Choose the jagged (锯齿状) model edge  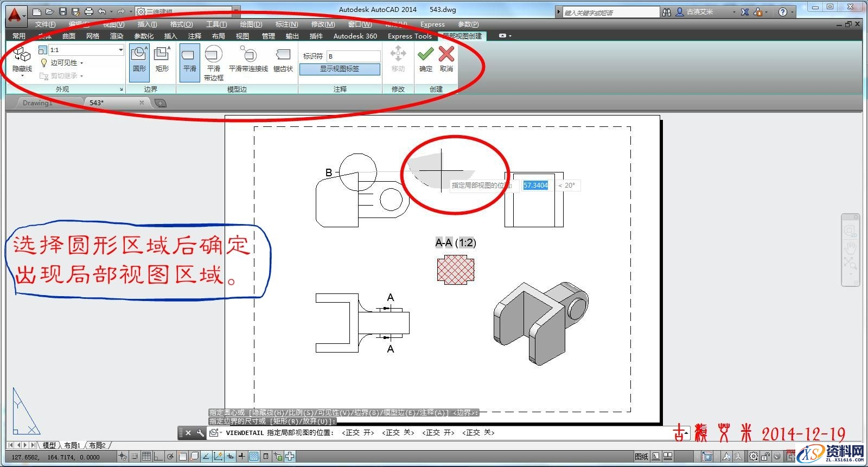tap(283, 60)
